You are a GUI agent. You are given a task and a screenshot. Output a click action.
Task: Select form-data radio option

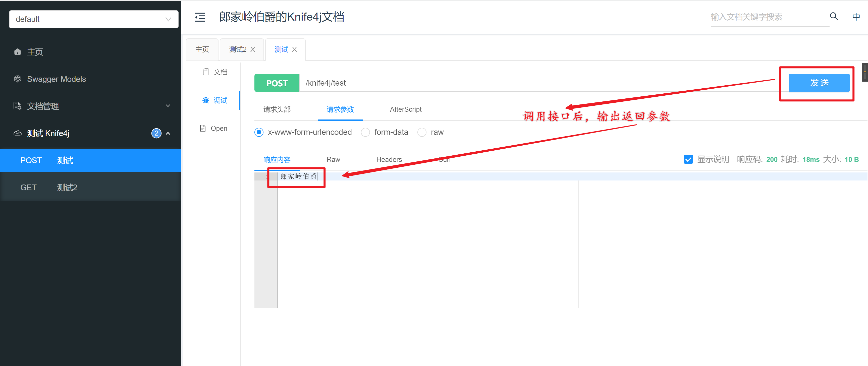365,132
